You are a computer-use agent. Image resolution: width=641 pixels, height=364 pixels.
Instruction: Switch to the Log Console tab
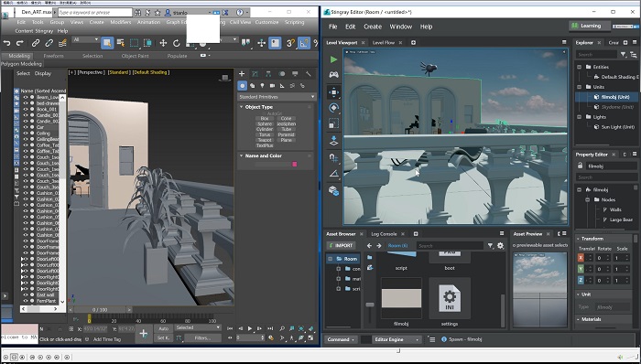384,234
